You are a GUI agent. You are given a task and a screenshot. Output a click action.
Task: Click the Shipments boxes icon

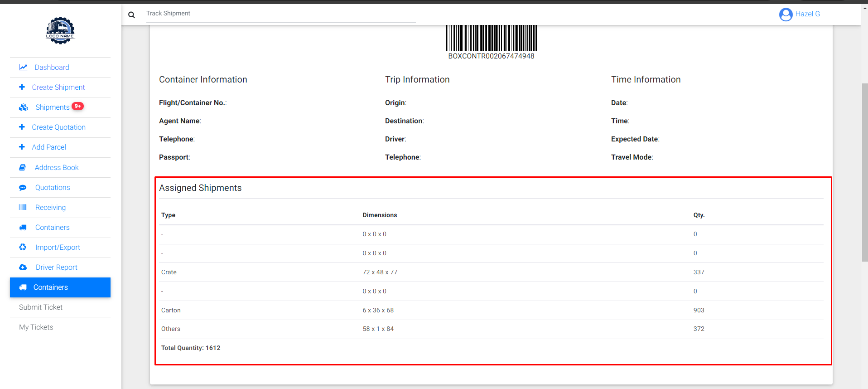click(x=24, y=107)
